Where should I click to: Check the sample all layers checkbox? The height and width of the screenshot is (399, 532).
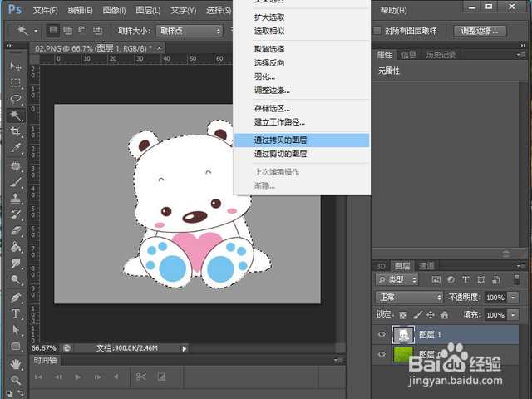click(377, 31)
